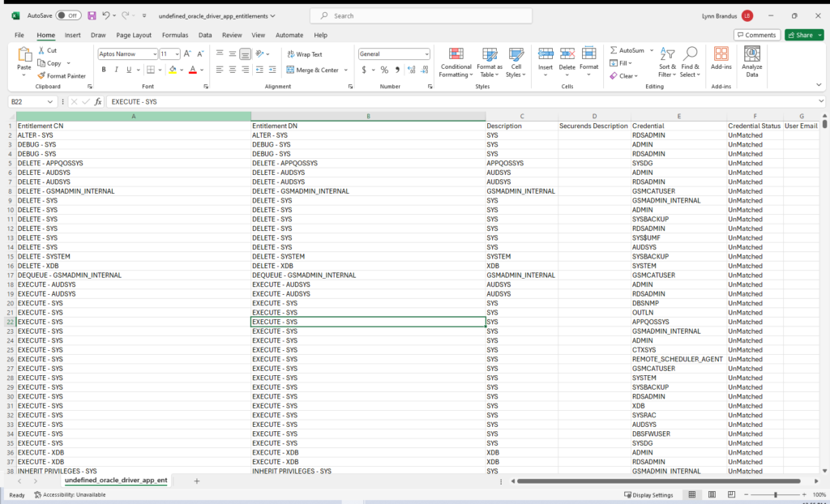Add a new sheet with plus icon
830x504 pixels.
pyautogui.click(x=197, y=481)
